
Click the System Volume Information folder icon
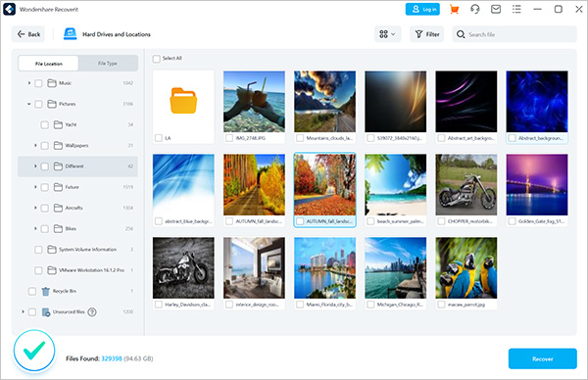click(52, 249)
